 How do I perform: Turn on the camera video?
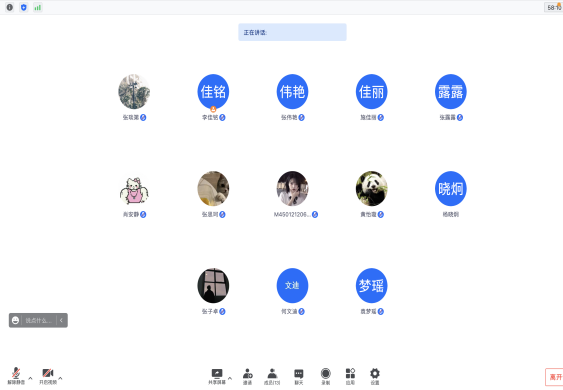point(48,376)
